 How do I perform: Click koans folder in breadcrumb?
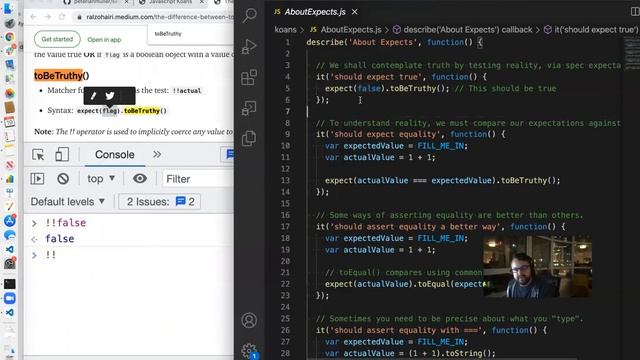pyautogui.click(x=285, y=29)
